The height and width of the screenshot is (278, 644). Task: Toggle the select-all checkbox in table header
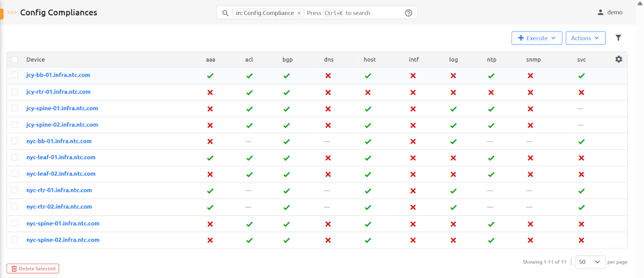[15, 60]
